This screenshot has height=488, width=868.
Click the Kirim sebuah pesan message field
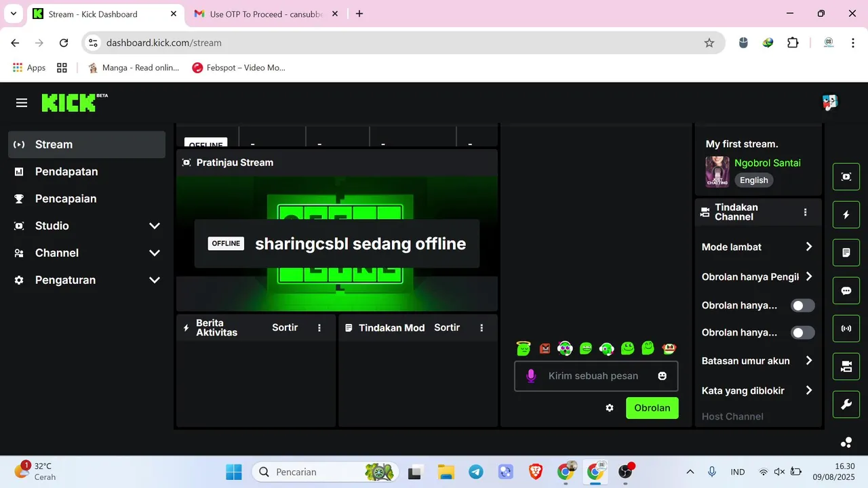pyautogui.click(x=596, y=375)
